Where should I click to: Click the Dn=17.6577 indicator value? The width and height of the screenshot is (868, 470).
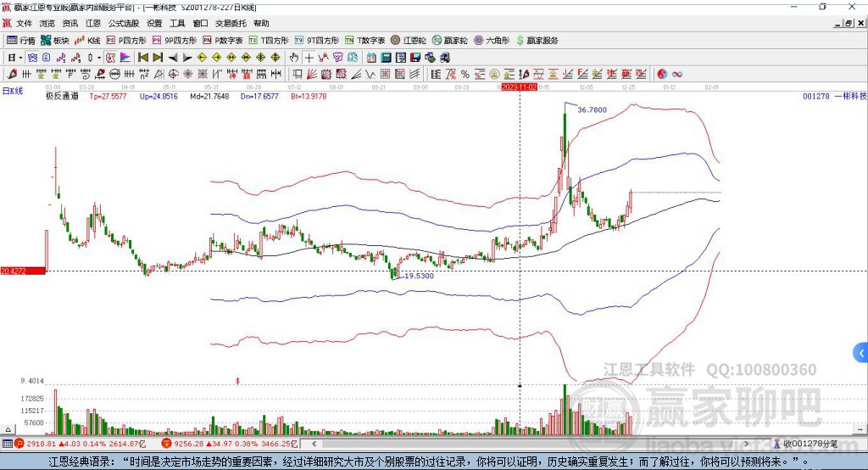pos(259,96)
